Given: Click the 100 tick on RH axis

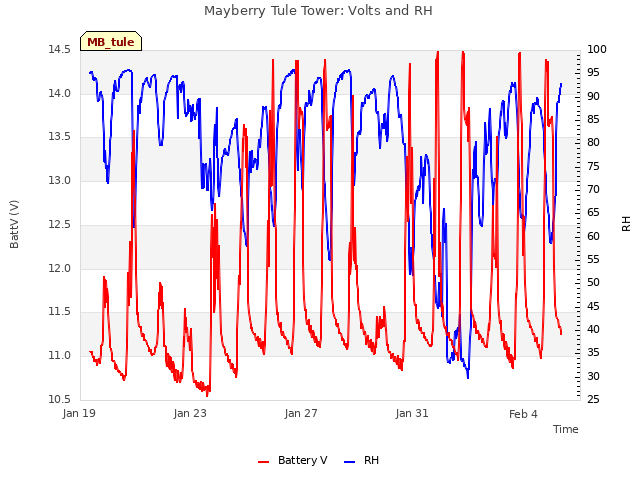Looking at the screenshot, I should (597, 49).
